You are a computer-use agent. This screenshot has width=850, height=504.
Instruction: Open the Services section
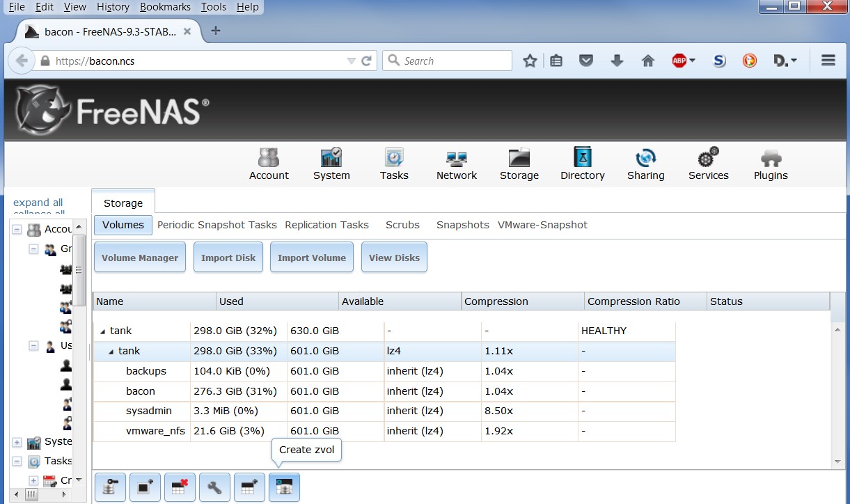point(708,164)
